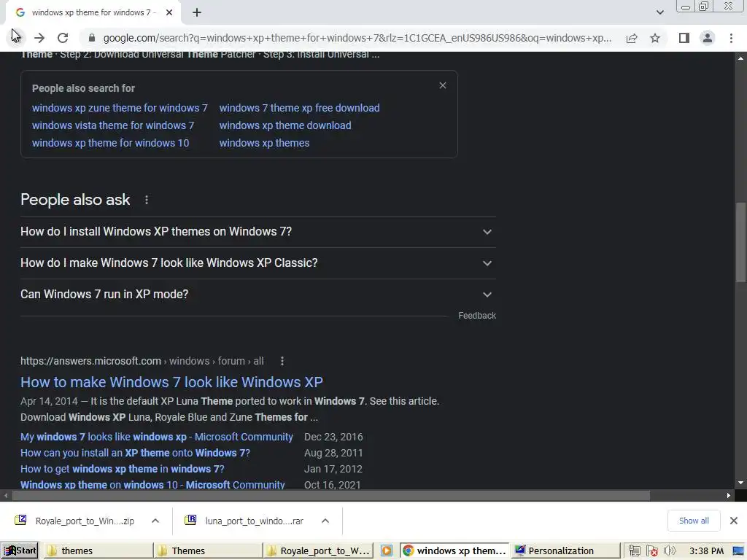Open windows vista theme for windows 7
Image resolution: width=747 pixels, height=560 pixels.
(113, 125)
